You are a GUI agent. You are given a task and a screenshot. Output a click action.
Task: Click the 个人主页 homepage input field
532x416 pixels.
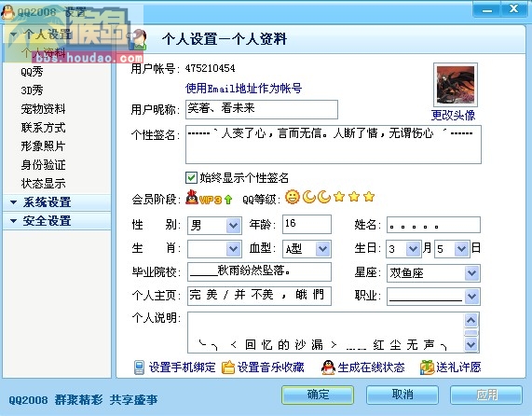tap(259, 296)
